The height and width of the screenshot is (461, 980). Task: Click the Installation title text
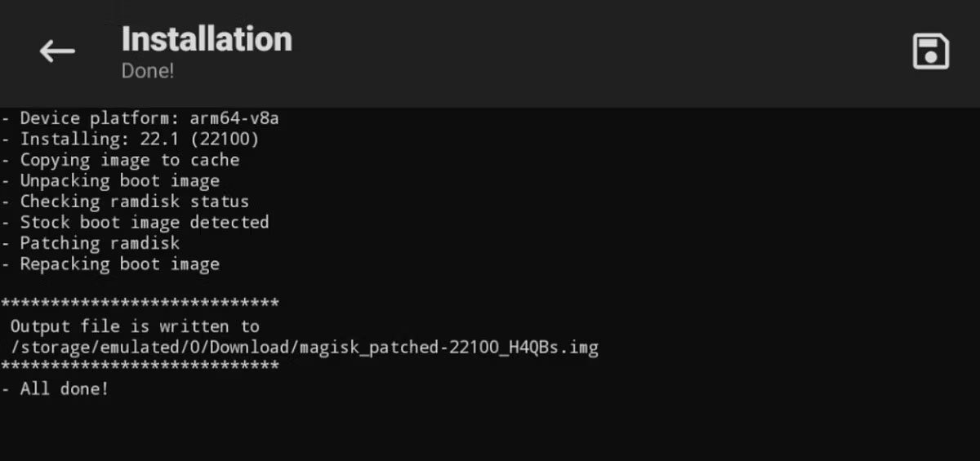[x=207, y=38]
